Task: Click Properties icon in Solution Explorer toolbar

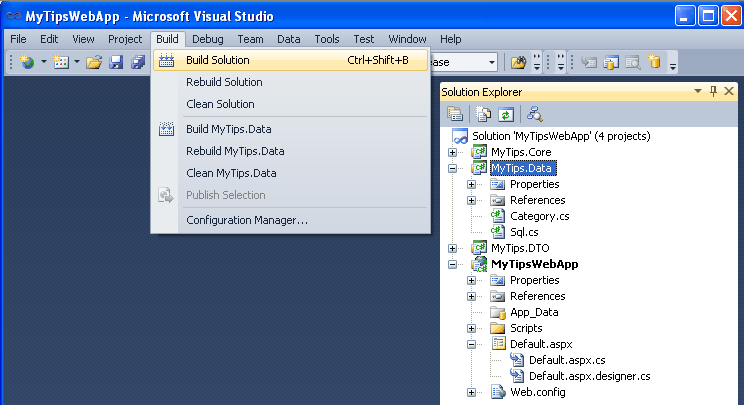Action: tap(455, 114)
